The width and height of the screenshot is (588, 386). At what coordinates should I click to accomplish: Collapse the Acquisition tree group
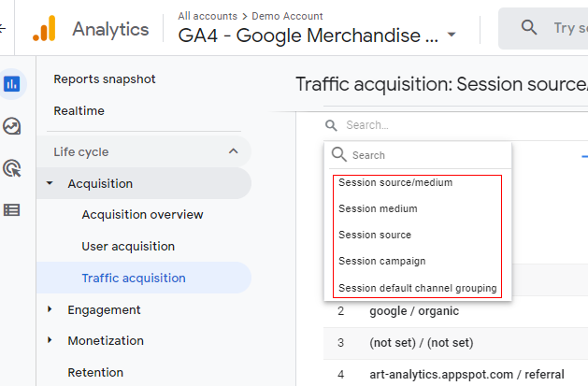pos(50,184)
